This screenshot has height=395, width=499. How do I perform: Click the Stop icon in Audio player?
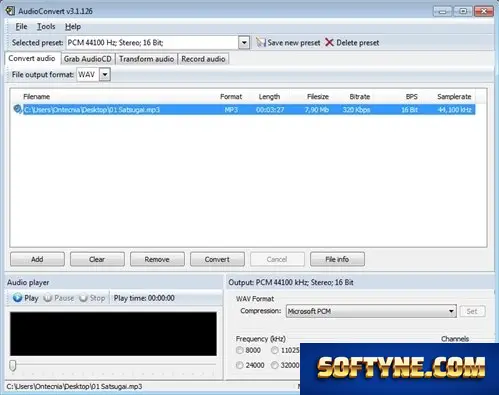click(x=83, y=298)
